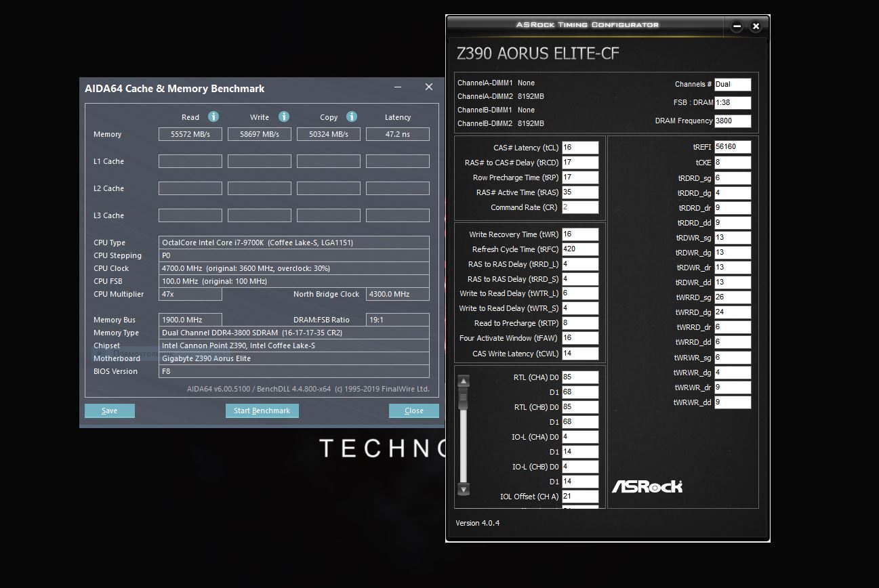The height and width of the screenshot is (588, 879).
Task: Select the Channels # field showing Dual
Action: click(x=733, y=85)
